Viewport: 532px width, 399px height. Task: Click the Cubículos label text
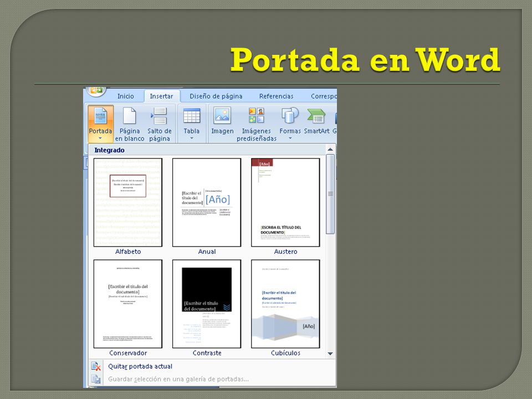pyautogui.click(x=285, y=353)
